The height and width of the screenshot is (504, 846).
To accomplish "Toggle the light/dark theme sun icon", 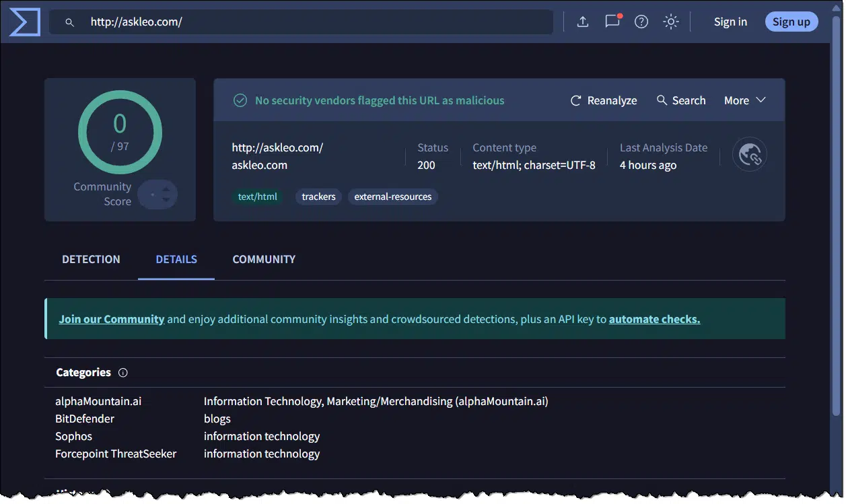I will [x=671, y=22].
